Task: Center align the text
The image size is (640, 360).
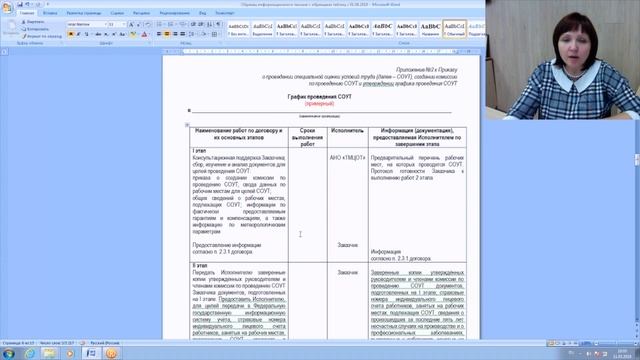Action: point(167,34)
